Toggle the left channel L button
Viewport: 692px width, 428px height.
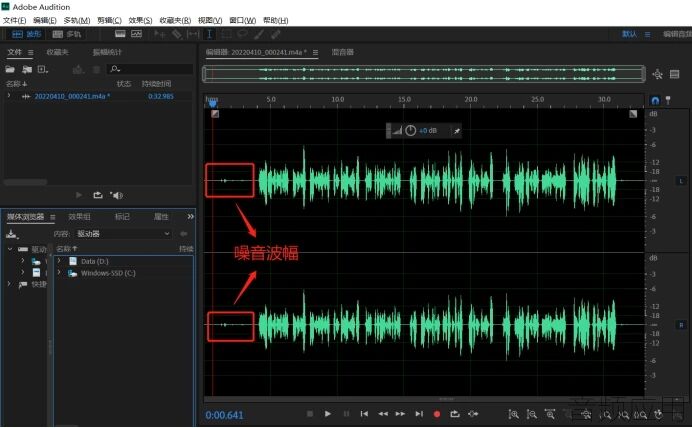[681, 181]
